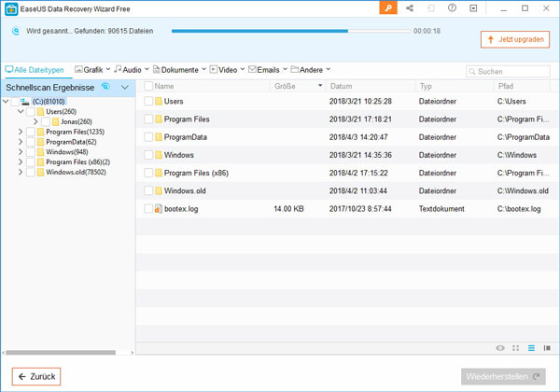
Task: Click the scan pause spinner icon
Action: [x=15, y=31]
